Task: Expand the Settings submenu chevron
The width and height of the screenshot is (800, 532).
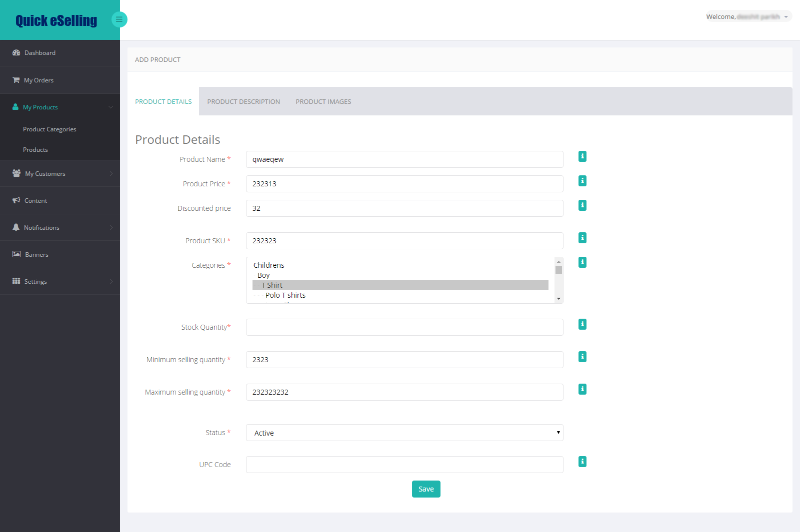Action: 111,281
